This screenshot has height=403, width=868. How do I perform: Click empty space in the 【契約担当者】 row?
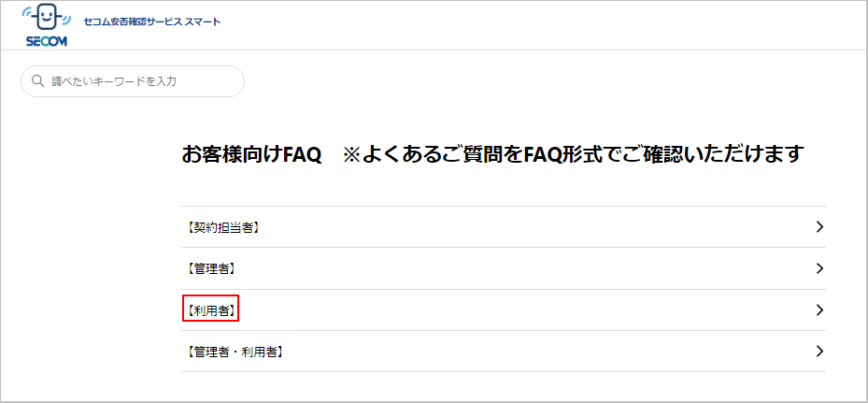point(526,226)
